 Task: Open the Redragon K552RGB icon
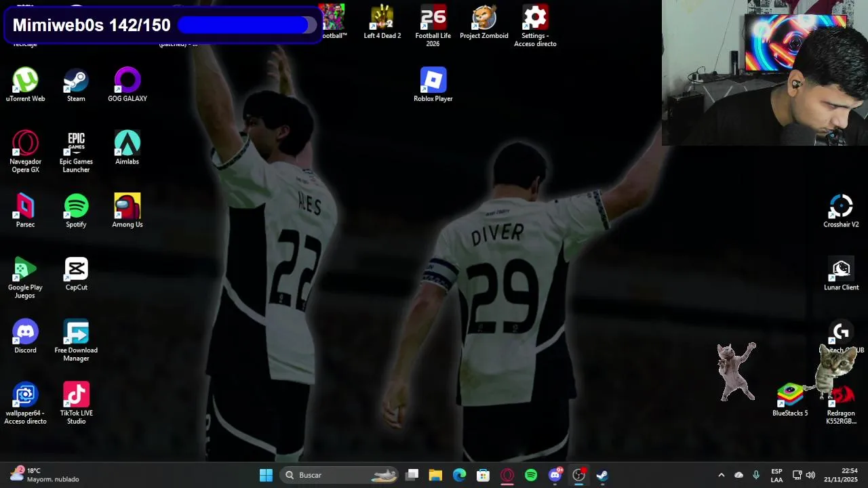(x=841, y=404)
